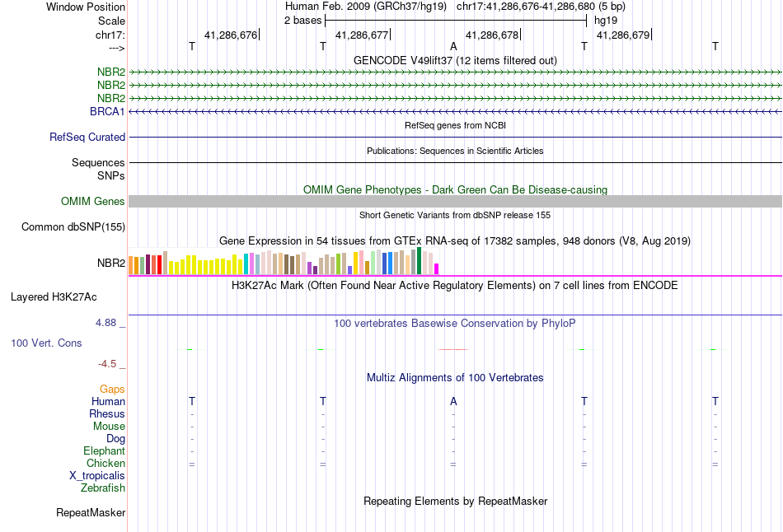Click position label 41,286,679
783x532 pixels.
point(623,35)
